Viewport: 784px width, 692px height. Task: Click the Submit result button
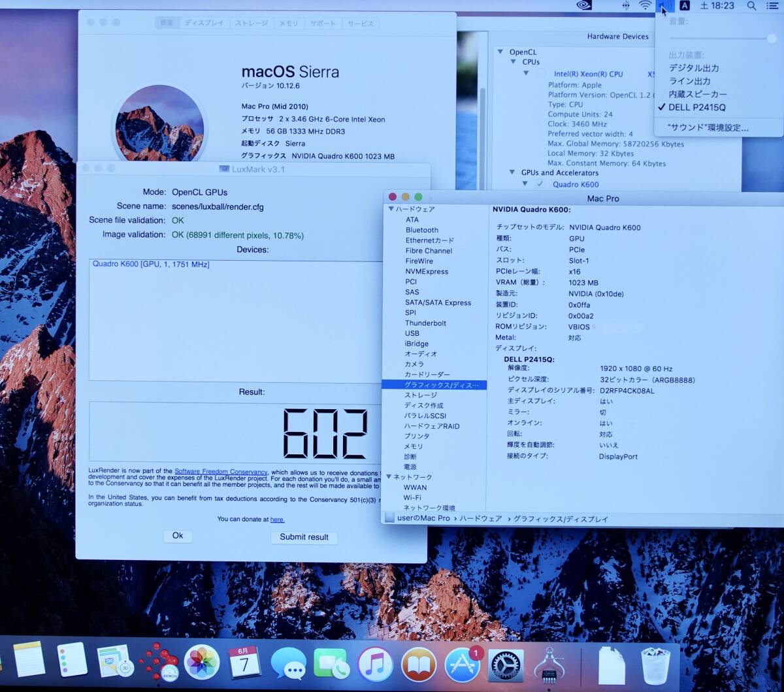coord(304,537)
